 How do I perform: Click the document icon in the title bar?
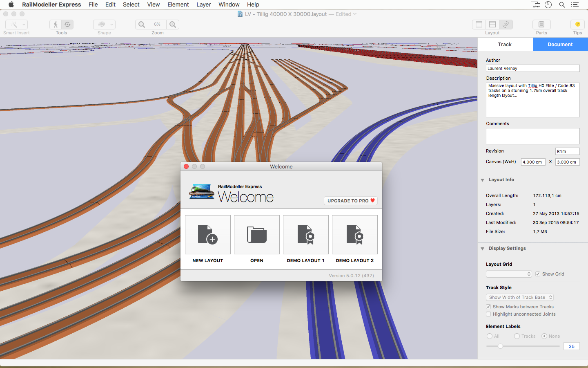click(x=240, y=14)
